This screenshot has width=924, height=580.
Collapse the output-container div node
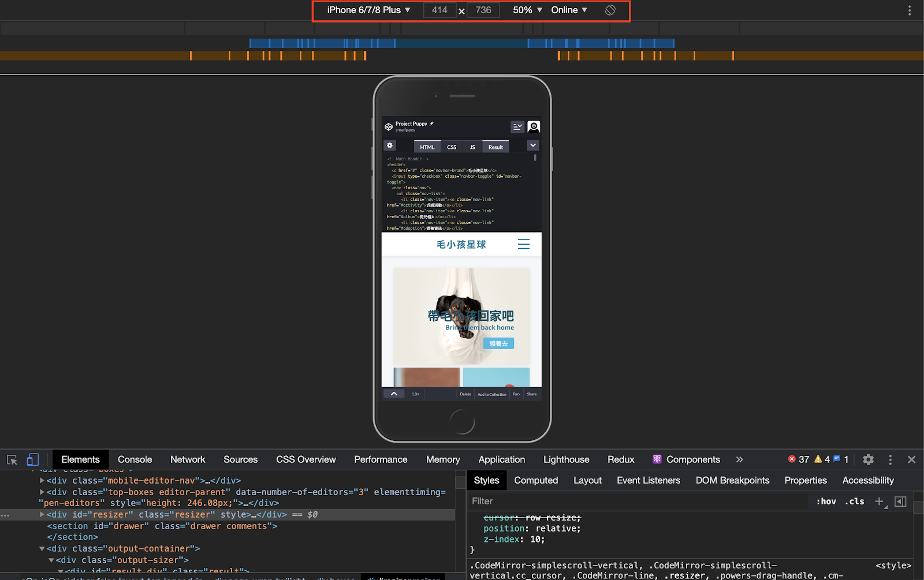42,548
